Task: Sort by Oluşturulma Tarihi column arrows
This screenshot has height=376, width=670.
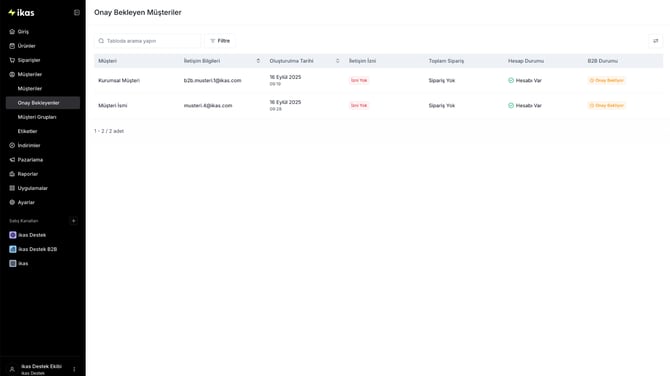Action: 338,61
